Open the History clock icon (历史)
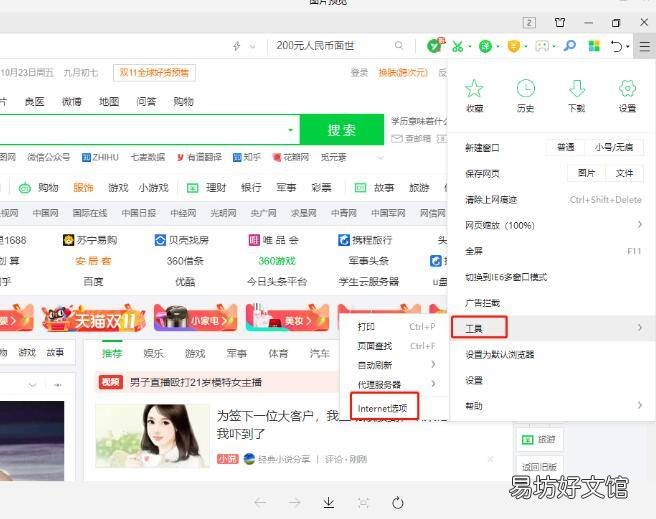Viewport: 656px width, 519px height. pos(525,88)
